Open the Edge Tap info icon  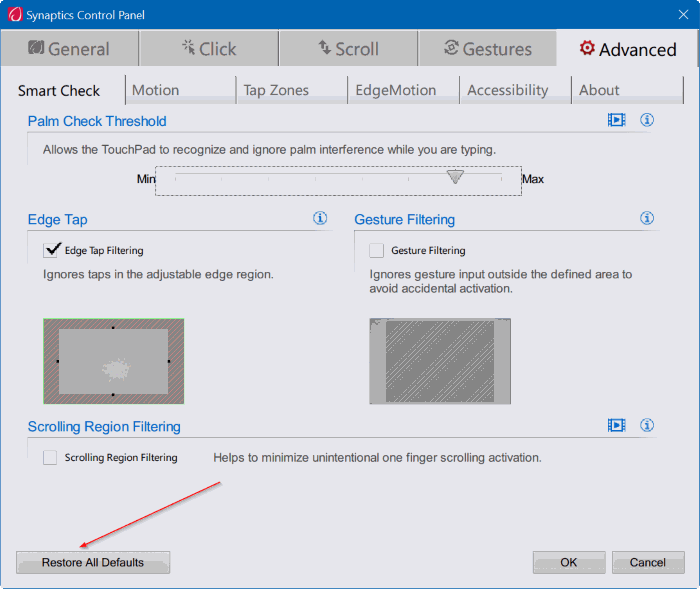coord(320,218)
